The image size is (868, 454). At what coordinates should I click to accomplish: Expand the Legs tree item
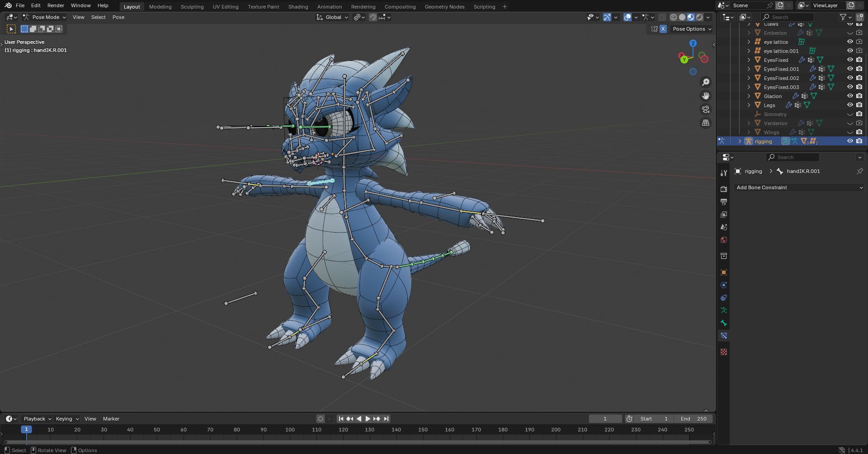pyautogui.click(x=749, y=105)
